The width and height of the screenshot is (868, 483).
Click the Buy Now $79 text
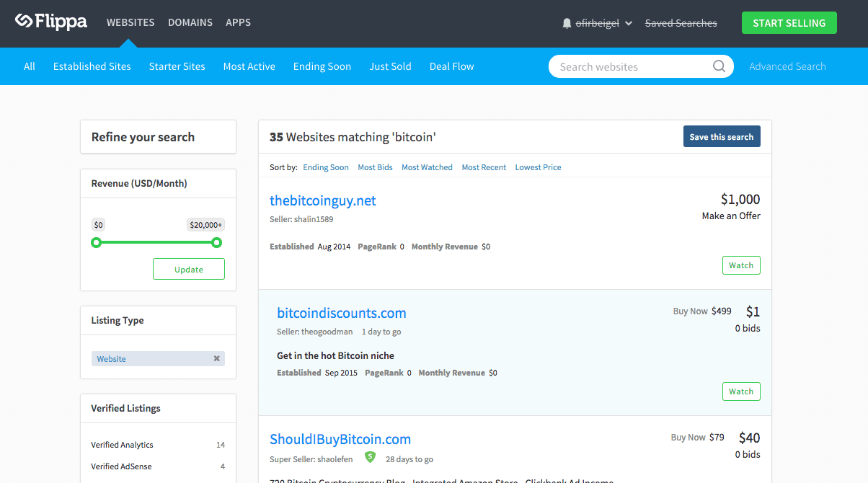coord(698,437)
